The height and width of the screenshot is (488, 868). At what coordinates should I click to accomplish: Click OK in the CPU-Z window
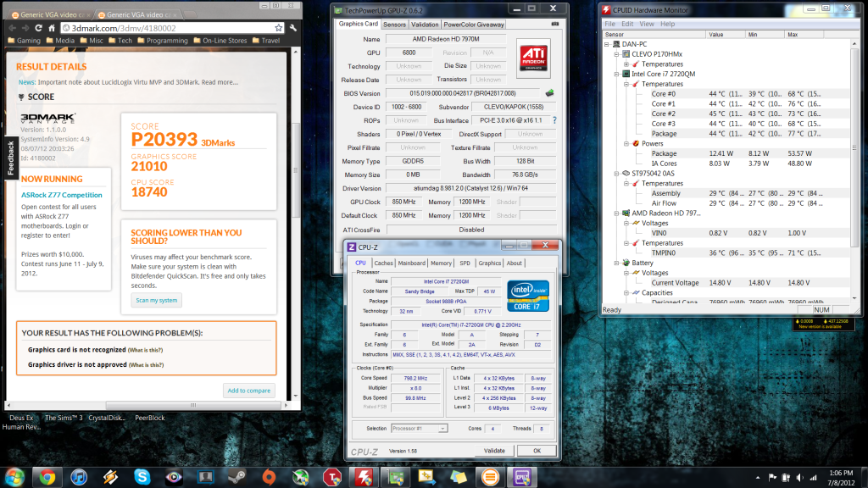point(537,451)
